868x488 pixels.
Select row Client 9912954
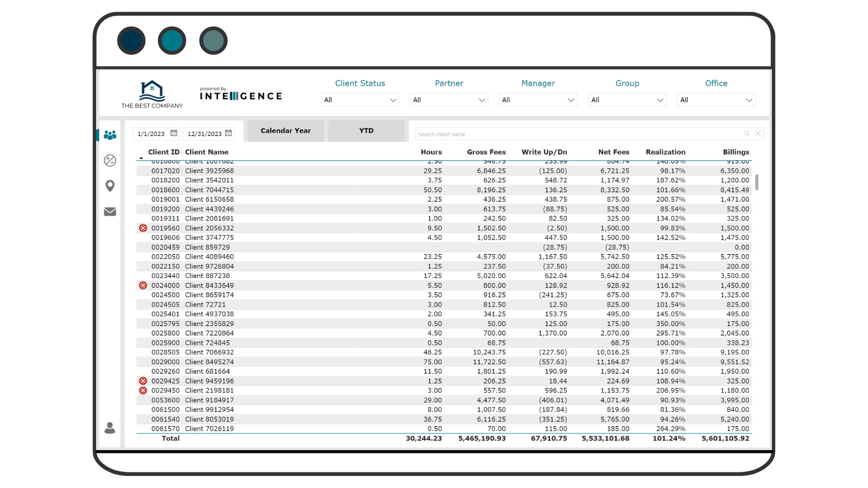(444, 410)
